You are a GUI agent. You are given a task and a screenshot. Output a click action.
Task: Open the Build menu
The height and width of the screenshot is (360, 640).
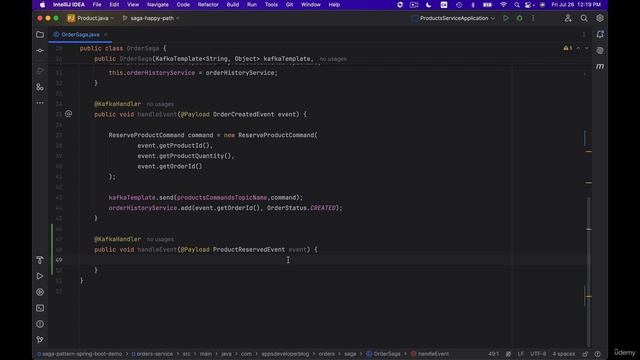(x=233, y=5)
